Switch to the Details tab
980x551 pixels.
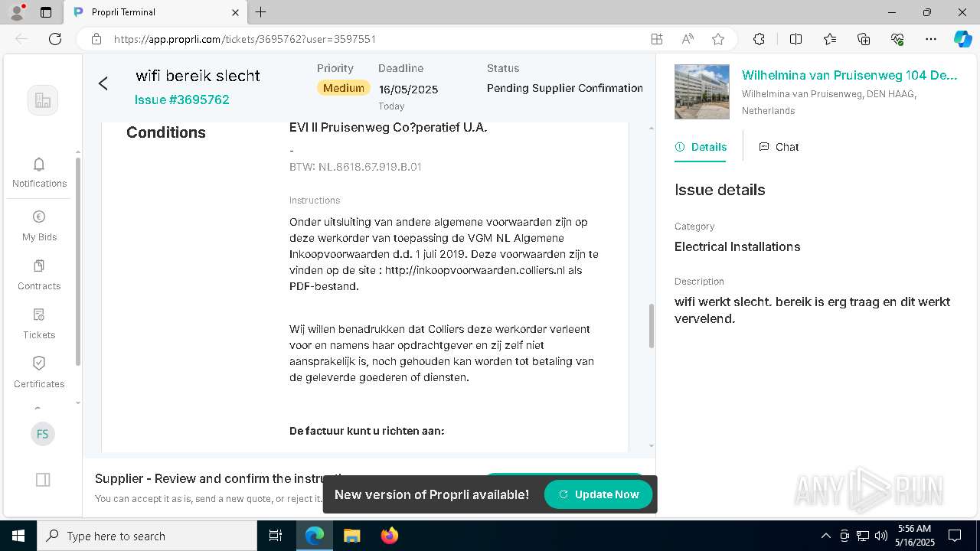tap(701, 147)
